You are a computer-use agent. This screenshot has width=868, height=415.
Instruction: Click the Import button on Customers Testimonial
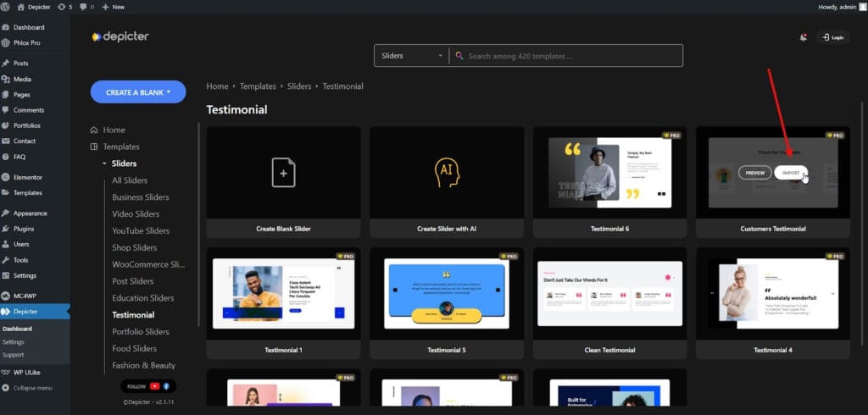coord(791,173)
